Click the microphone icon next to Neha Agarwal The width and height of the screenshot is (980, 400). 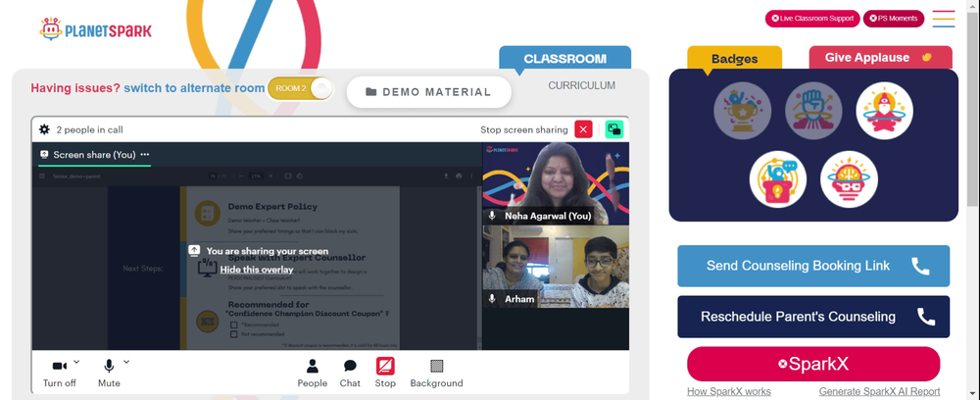[493, 216]
